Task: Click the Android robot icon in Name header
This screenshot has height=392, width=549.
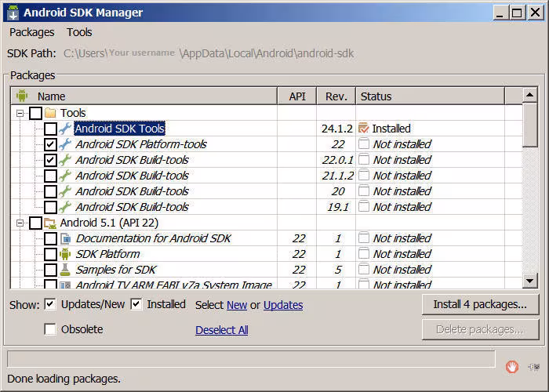Action: (x=22, y=96)
